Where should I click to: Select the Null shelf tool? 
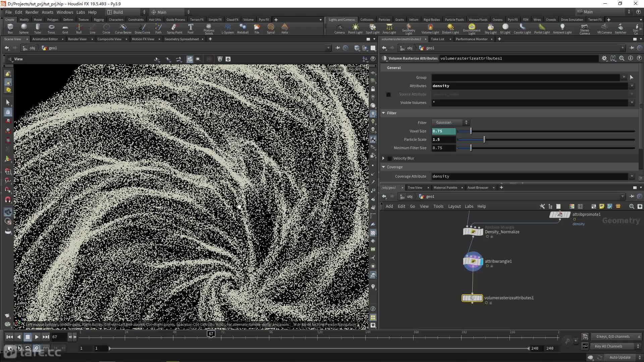tap(79, 29)
